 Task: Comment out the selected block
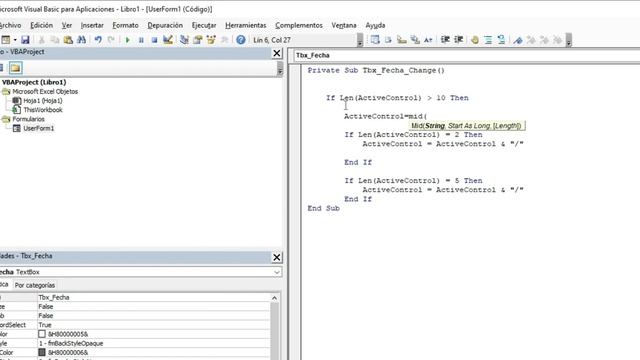point(488,40)
